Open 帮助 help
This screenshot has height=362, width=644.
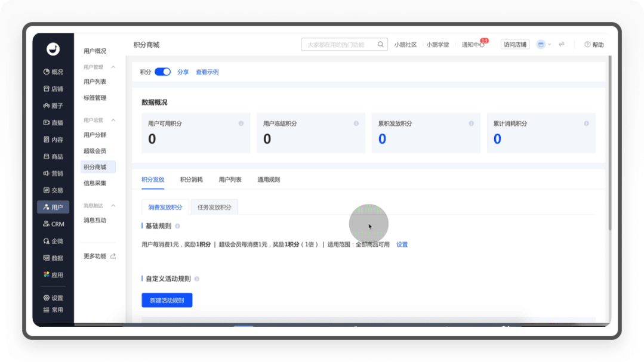[594, 44]
